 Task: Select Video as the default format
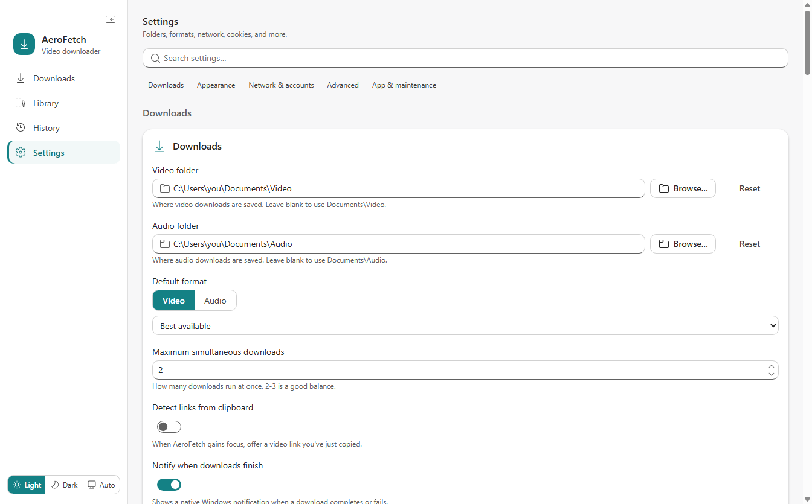click(x=173, y=301)
